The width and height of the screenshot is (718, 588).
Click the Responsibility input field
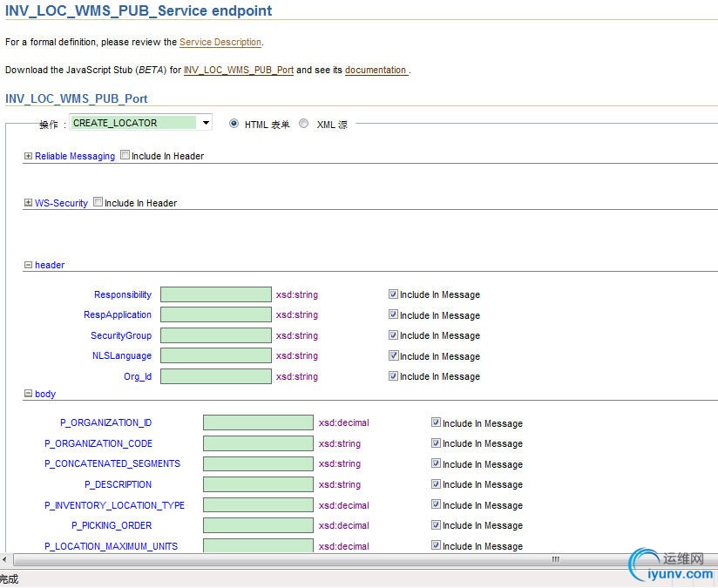click(x=216, y=294)
